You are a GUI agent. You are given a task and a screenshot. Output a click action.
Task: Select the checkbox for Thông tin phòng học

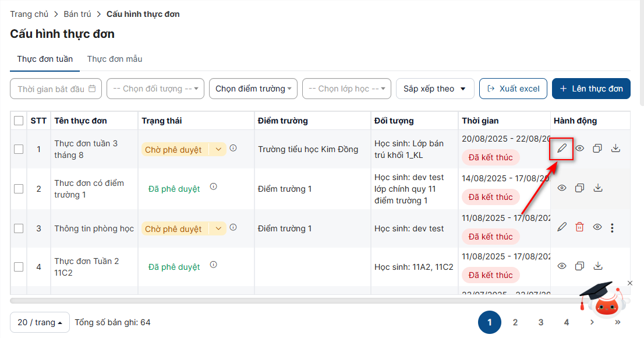(19, 228)
